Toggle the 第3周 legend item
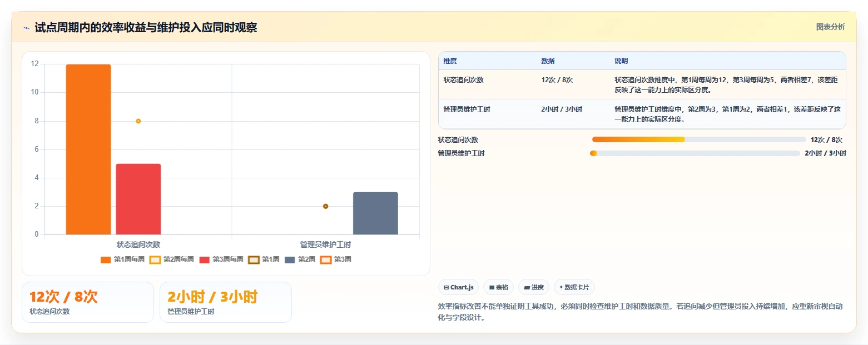The image size is (868, 345). [x=336, y=259]
